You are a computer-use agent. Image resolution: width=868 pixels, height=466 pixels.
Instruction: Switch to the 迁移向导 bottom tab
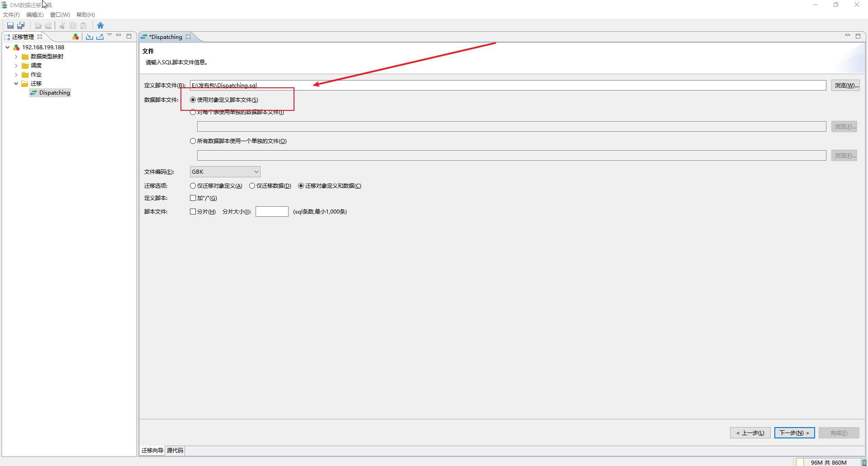click(x=152, y=450)
